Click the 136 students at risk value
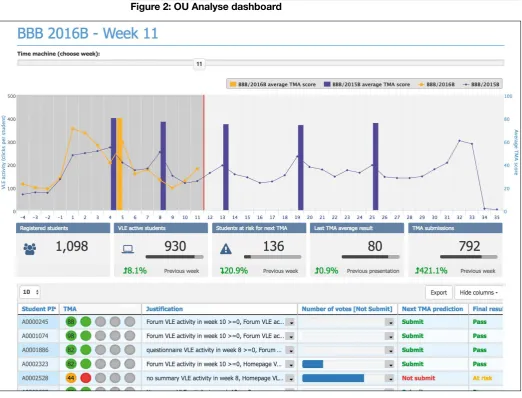Image resolution: width=522 pixels, height=398 pixels. tap(273, 246)
